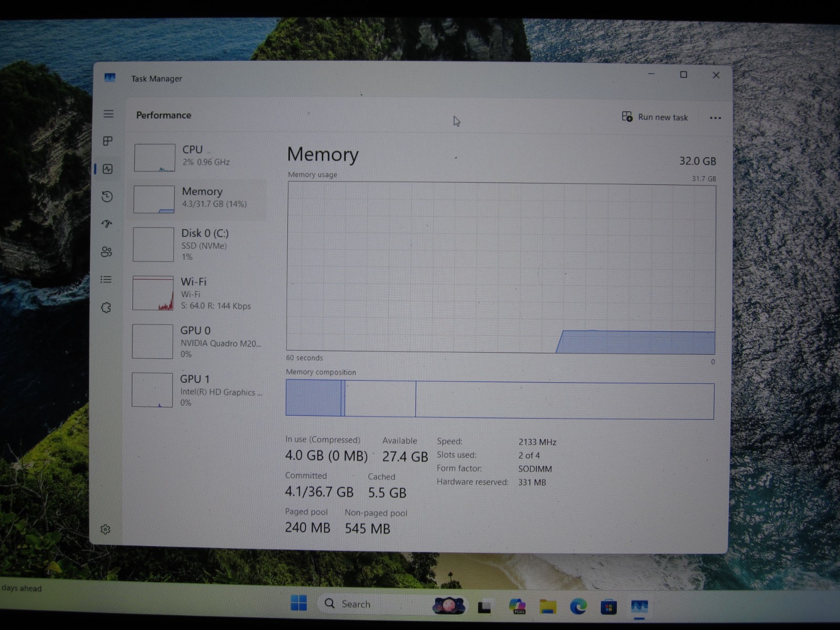Open the three-dot more options menu
840x630 pixels.
click(715, 118)
